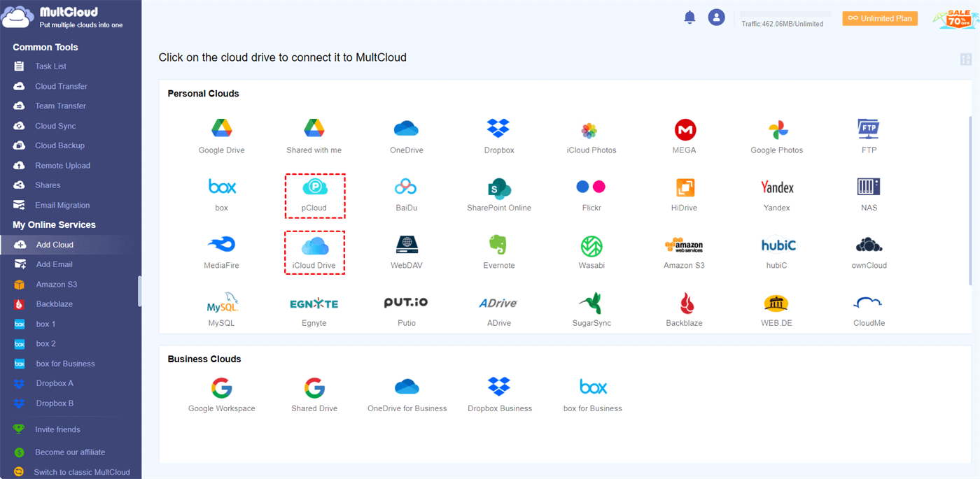Select the Shared with me icon
The image size is (980, 479).
coord(314,129)
